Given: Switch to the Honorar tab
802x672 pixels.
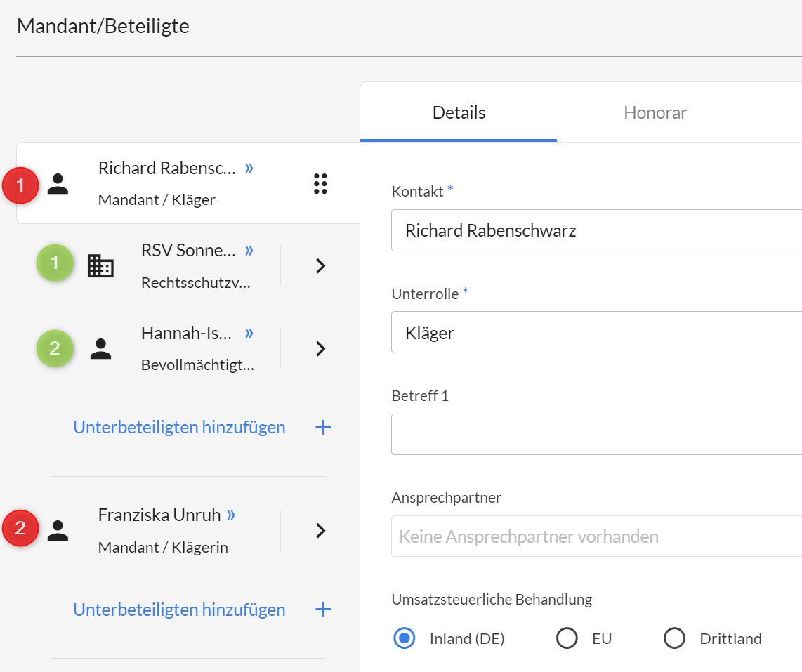Looking at the screenshot, I should pos(655,112).
